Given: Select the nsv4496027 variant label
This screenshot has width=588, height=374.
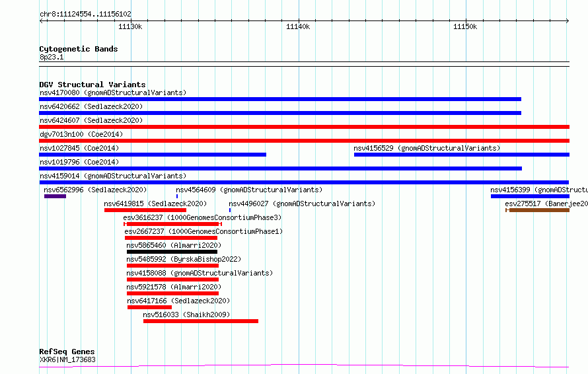Looking at the screenshot, I should click(x=302, y=204).
